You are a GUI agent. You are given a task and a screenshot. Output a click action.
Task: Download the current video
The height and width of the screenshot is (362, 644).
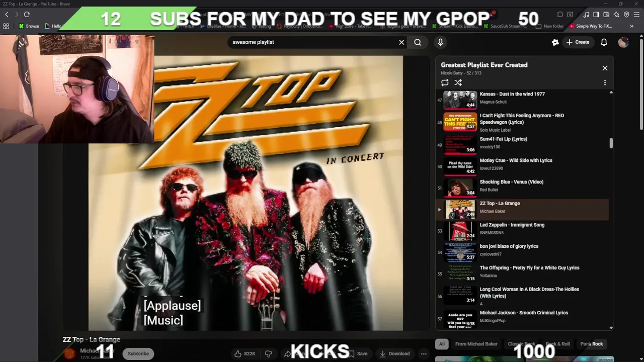pos(395,353)
